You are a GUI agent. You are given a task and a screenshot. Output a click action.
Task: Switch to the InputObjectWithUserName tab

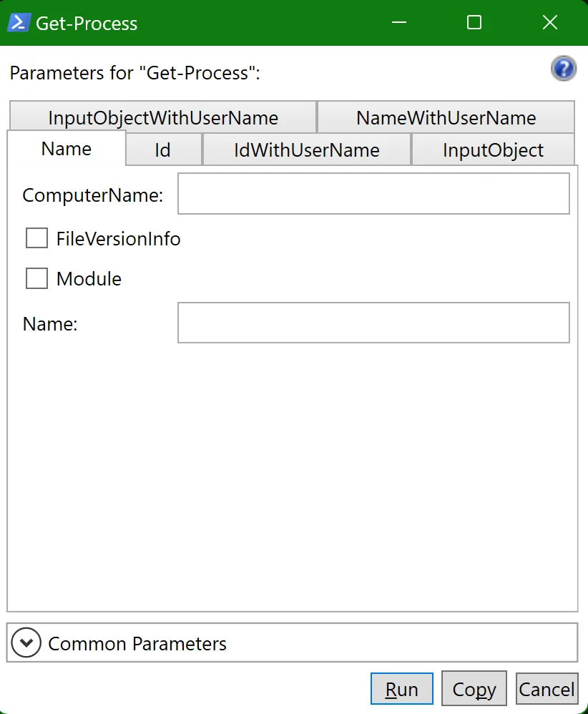(x=163, y=117)
